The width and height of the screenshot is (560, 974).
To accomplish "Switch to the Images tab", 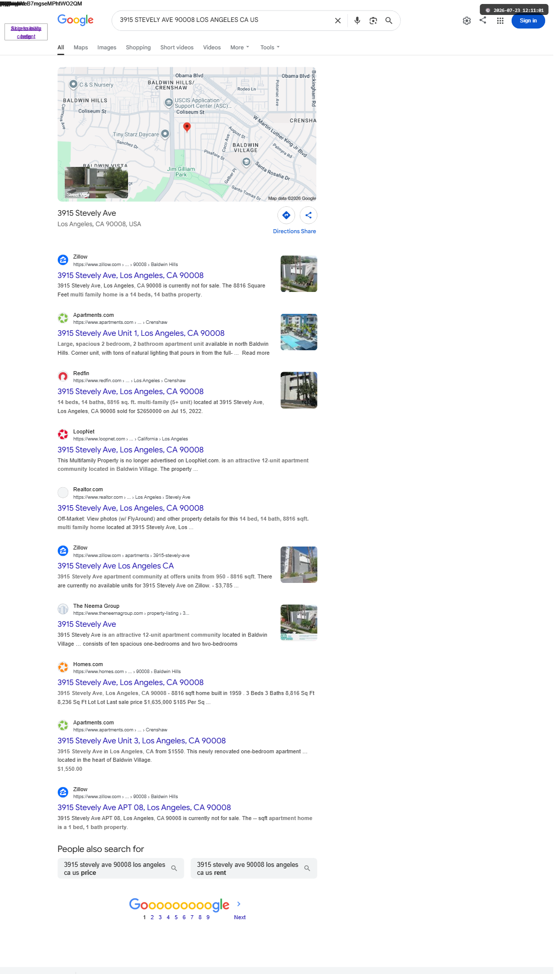I will click(107, 47).
